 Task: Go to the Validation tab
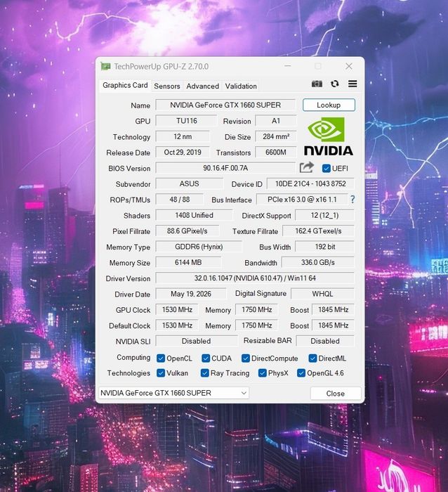click(x=241, y=86)
